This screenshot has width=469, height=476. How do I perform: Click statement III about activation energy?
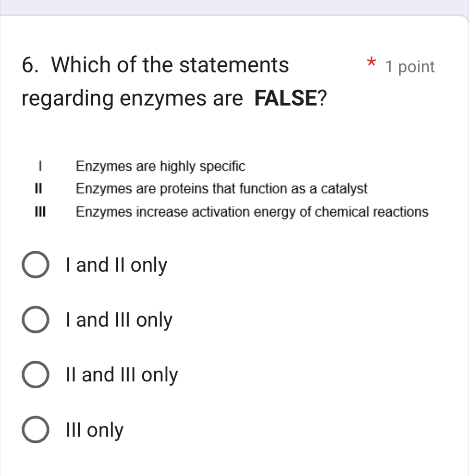coord(252,212)
